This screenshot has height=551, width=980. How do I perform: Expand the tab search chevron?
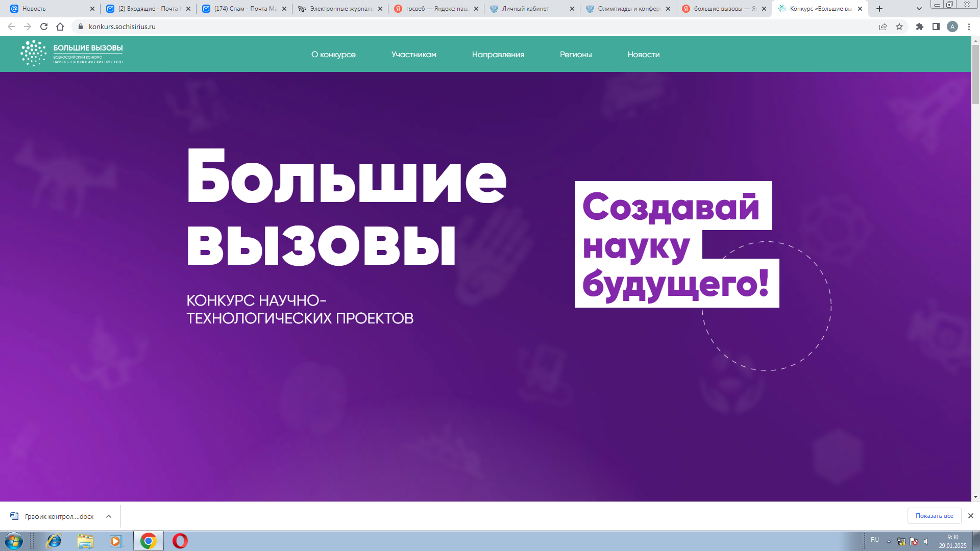pos(919,9)
